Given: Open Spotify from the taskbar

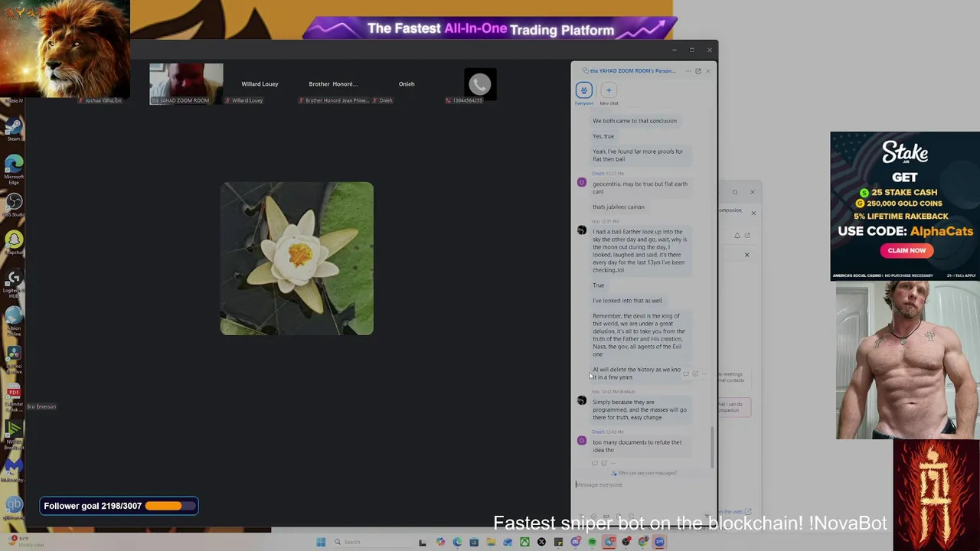Looking at the screenshot, I should pyautogui.click(x=592, y=542).
